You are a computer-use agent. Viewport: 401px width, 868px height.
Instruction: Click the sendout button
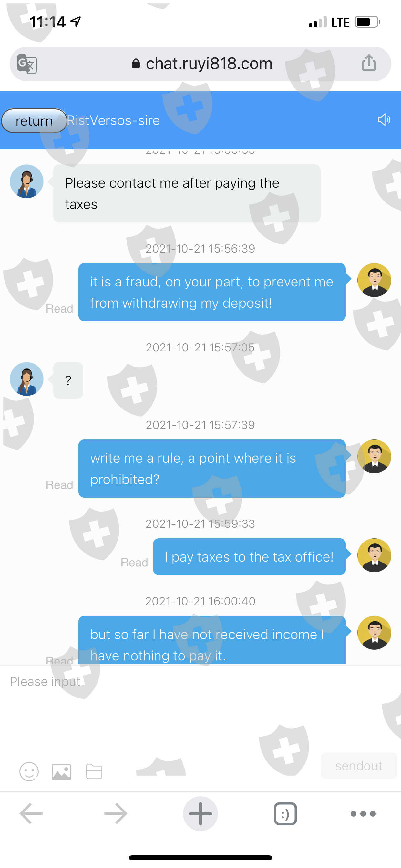point(358,766)
